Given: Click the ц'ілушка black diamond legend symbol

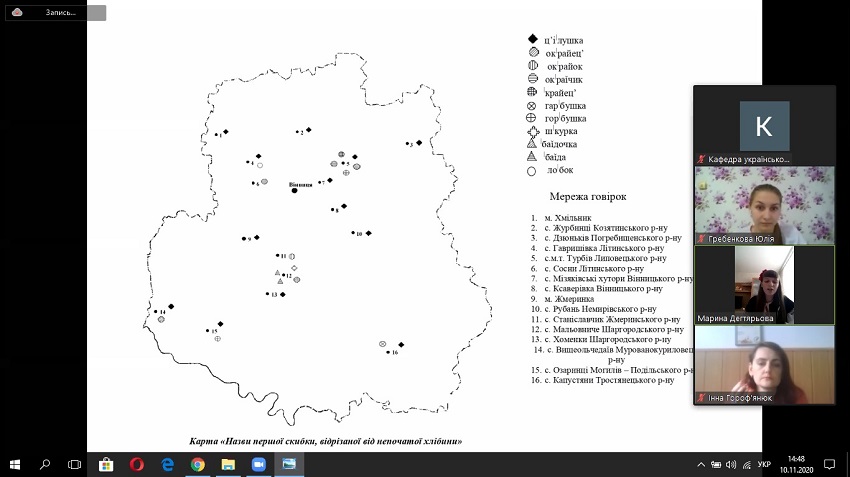Looking at the screenshot, I should 533,38.
